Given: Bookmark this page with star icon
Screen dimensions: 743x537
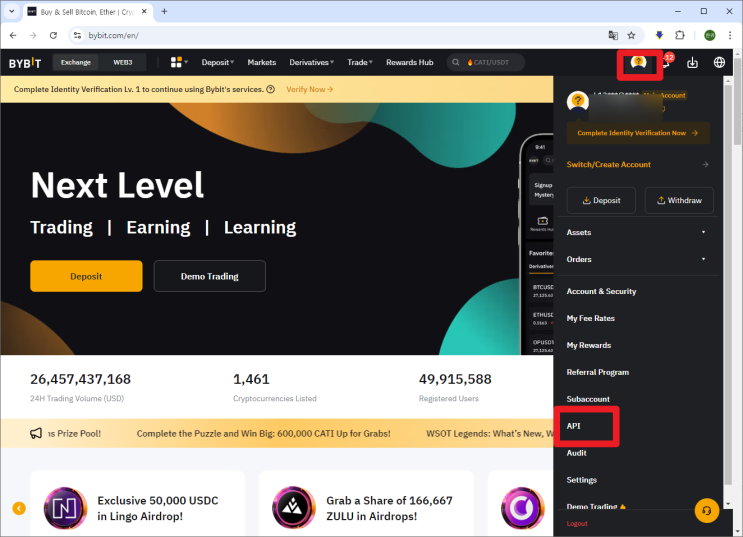Looking at the screenshot, I should tap(631, 35).
